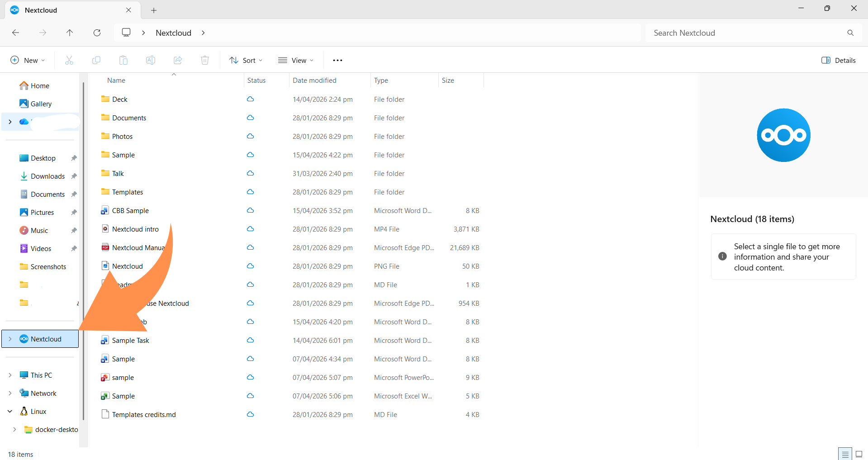The width and height of the screenshot is (868, 460).
Task: Expand the OneDrive cloud tree node
Action: pos(10,122)
